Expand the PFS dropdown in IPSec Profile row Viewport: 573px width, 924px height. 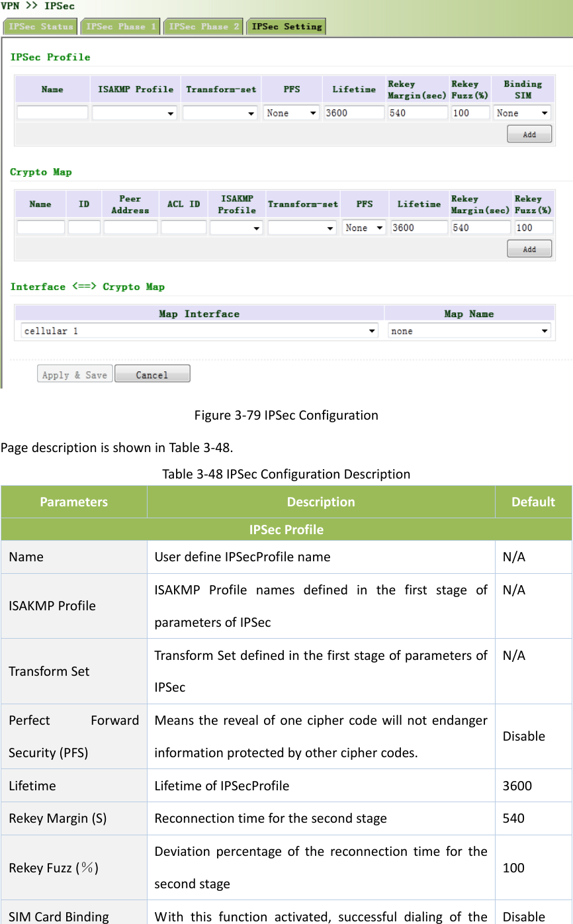[290, 112]
